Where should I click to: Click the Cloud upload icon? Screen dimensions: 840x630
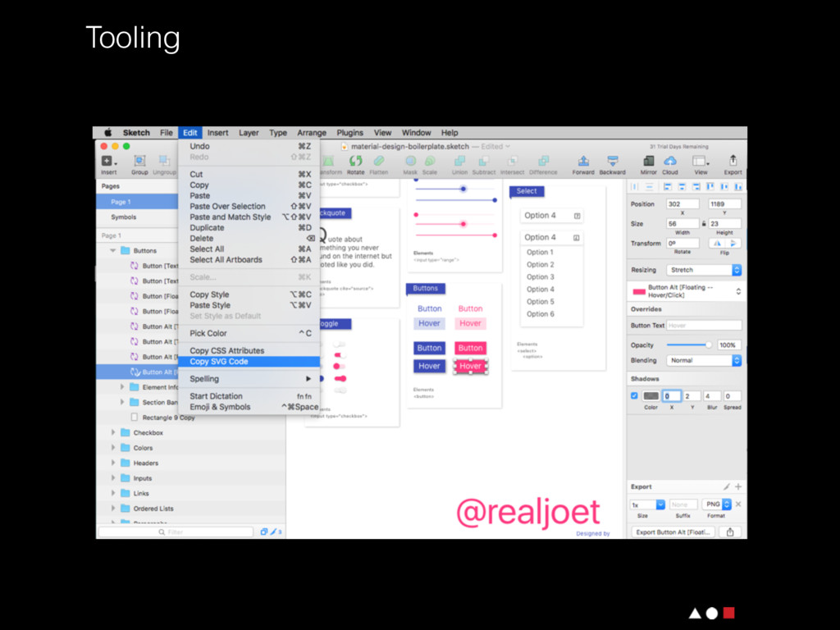tap(670, 161)
